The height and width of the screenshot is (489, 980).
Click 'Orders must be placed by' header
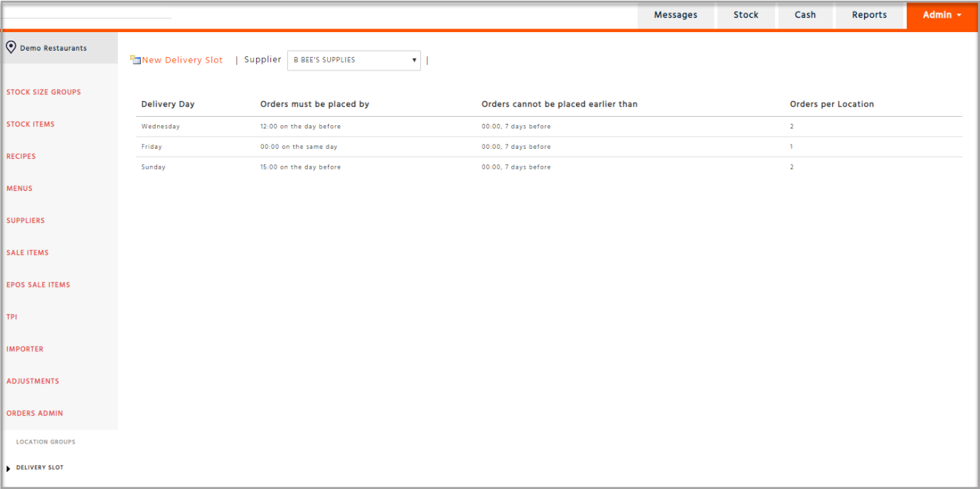tap(314, 104)
